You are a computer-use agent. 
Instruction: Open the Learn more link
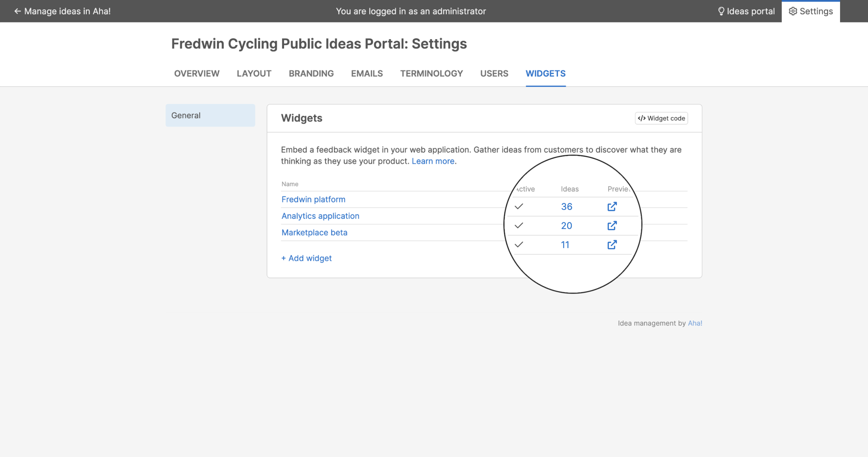tap(433, 161)
